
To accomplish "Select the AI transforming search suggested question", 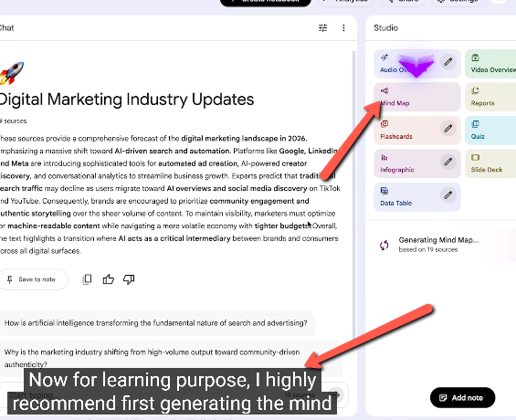I will pos(157,323).
